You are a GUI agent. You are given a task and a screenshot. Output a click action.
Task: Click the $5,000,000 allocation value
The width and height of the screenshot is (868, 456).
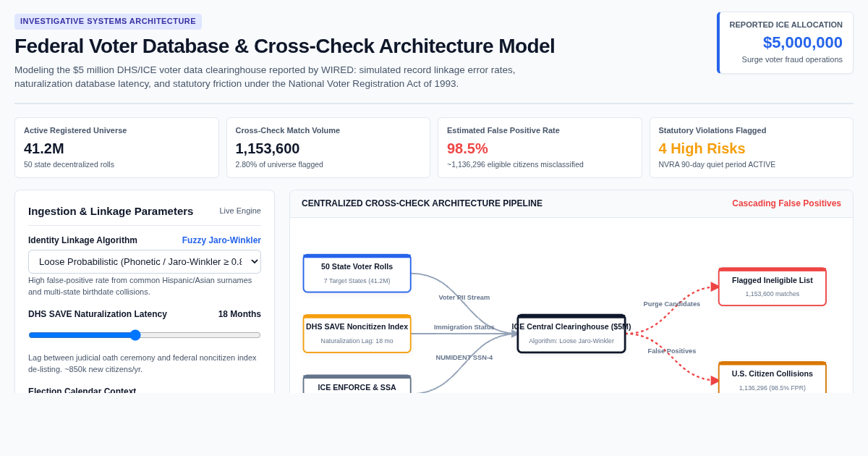tap(803, 43)
